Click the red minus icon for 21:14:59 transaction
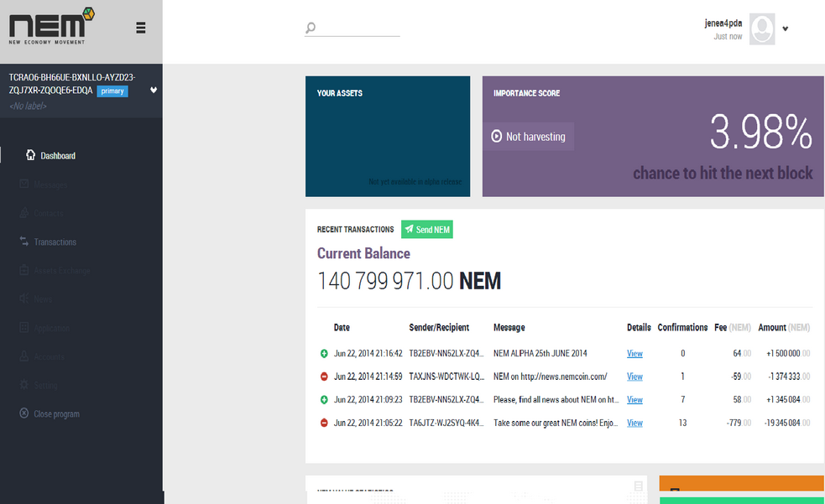 coord(324,377)
